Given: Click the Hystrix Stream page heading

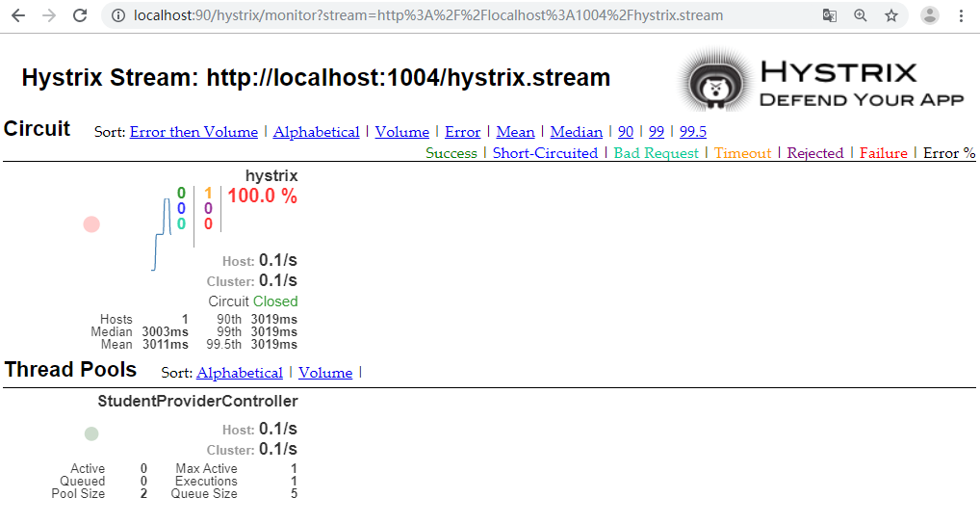Looking at the screenshot, I should (316, 77).
